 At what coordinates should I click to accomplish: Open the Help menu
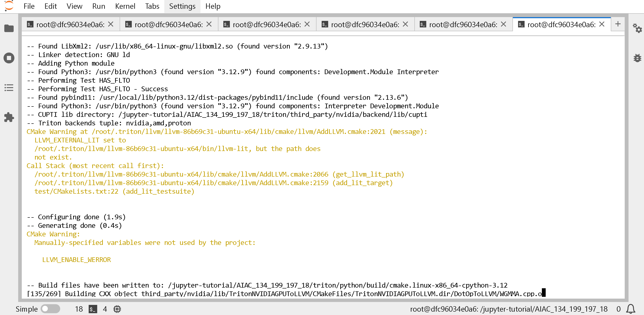tap(213, 6)
